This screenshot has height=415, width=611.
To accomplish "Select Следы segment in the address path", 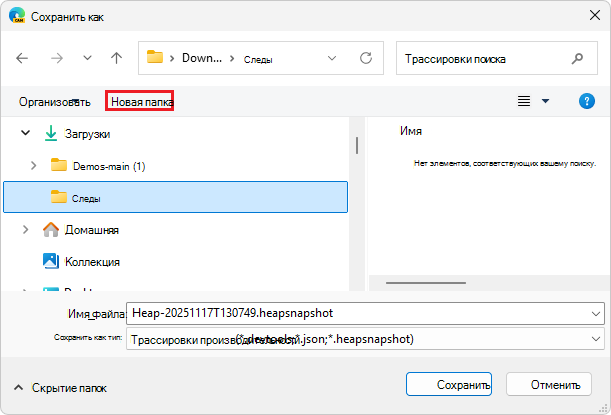I will pos(258,60).
